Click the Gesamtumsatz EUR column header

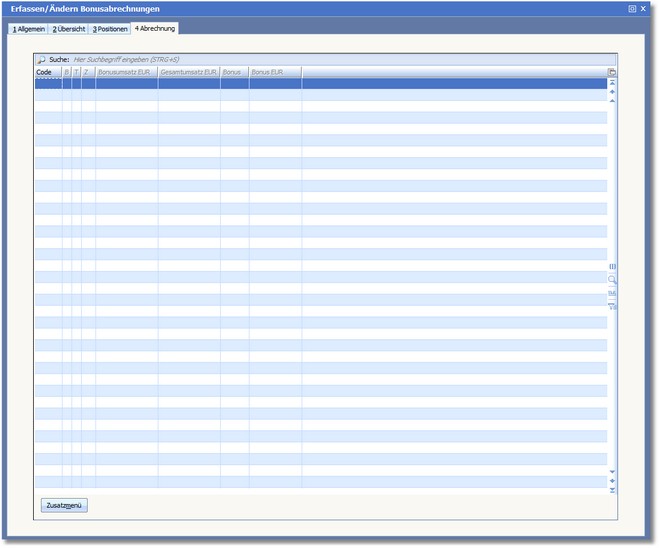188,73
